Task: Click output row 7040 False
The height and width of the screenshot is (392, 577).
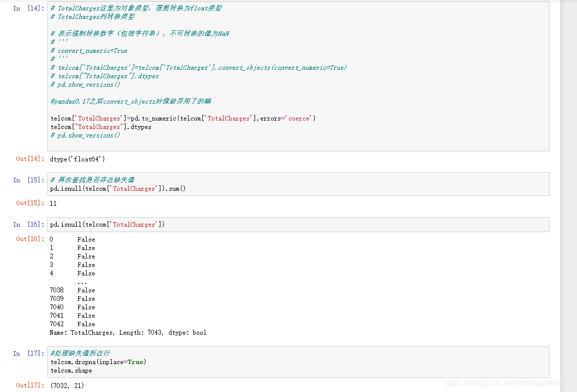Action: tap(72, 307)
